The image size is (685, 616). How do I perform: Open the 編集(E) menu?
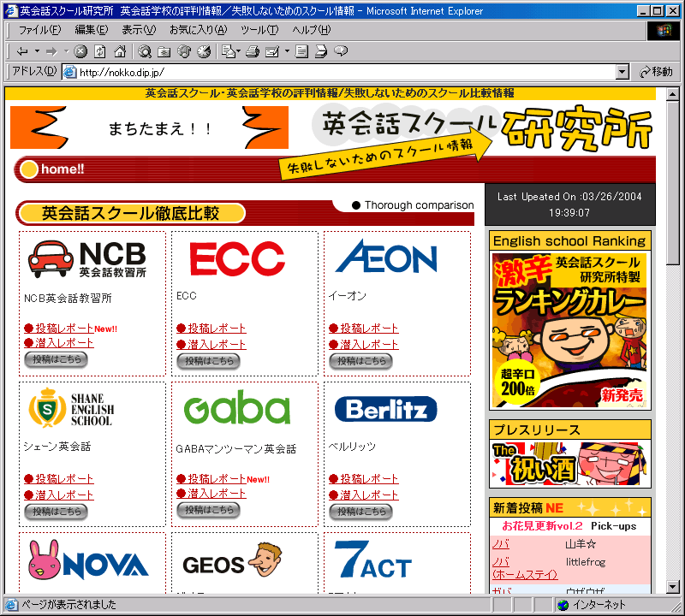(92, 30)
